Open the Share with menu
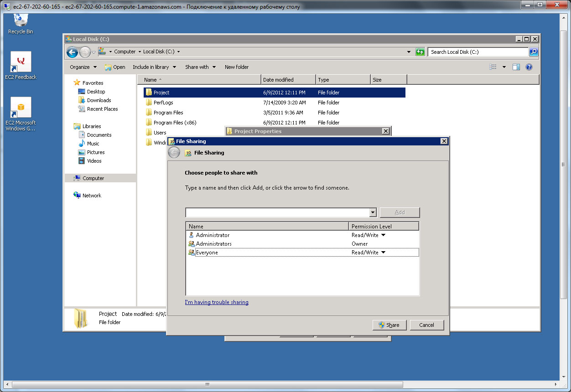Image resolution: width=571 pixels, height=392 pixels. [x=200, y=67]
